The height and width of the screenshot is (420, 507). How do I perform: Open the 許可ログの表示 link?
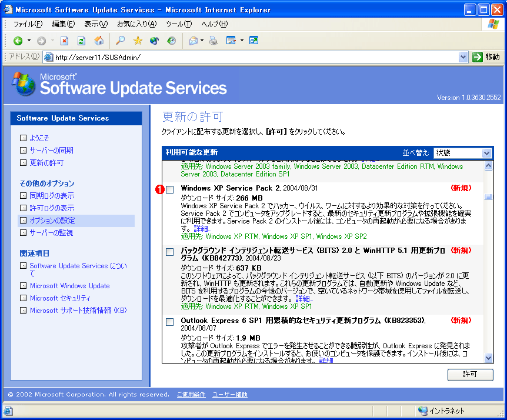pyautogui.click(x=52, y=208)
